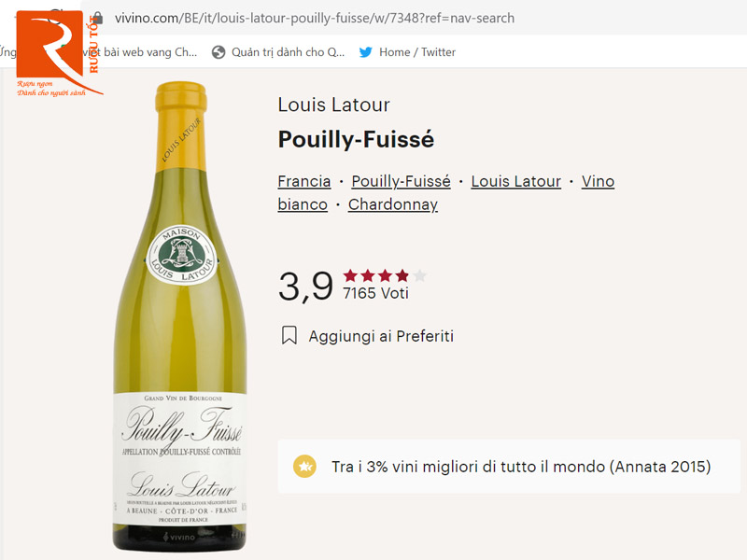Screen dimensions: 747x560
Task: Open the Louis Latour producer link
Action: 515,181
